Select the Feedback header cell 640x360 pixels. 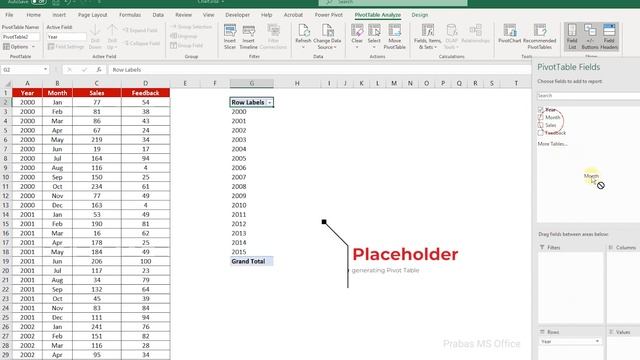pos(145,93)
